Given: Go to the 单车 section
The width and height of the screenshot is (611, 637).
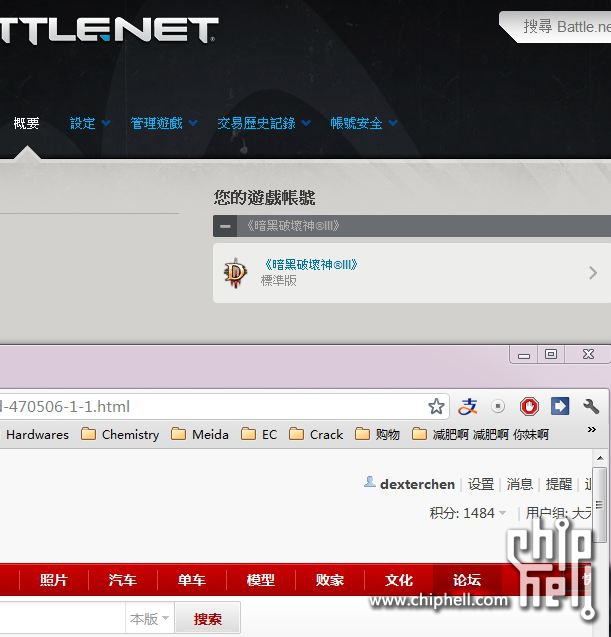Looking at the screenshot, I should click(x=192, y=580).
